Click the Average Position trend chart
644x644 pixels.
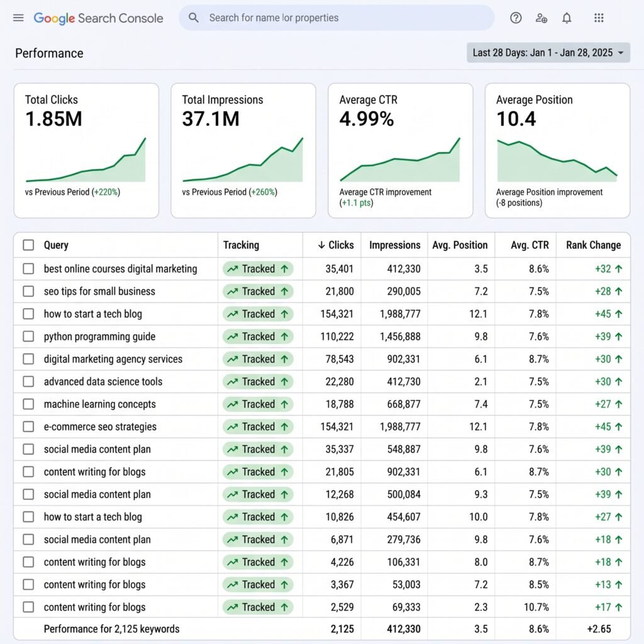tap(557, 160)
